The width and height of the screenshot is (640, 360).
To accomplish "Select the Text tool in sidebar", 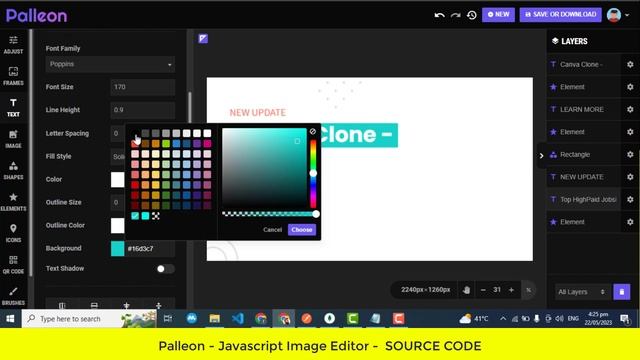I will tap(13, 107).
